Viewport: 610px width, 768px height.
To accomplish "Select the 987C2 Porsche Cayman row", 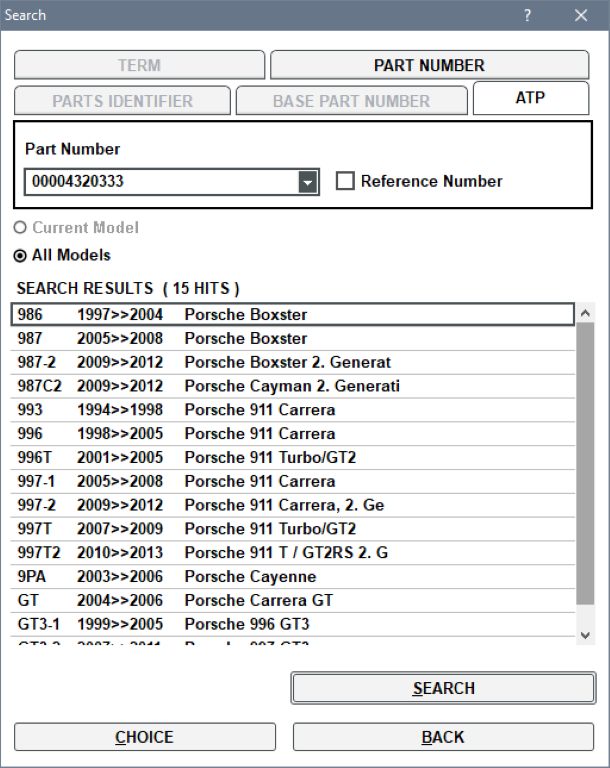I will pos(293,386).
